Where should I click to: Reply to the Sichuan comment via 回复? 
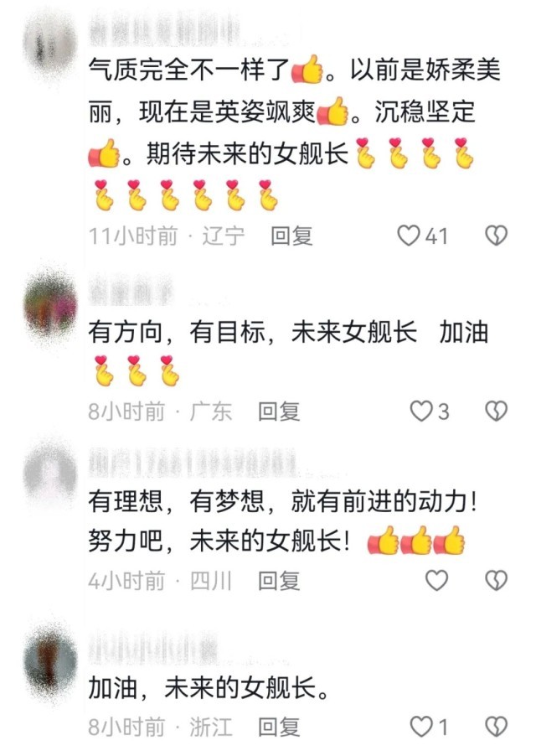[279, 581]
